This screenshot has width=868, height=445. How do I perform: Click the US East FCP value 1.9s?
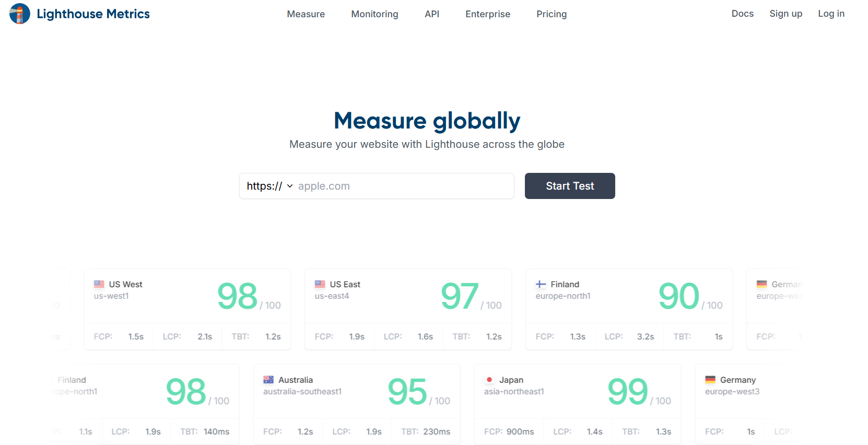pos(357,337)
